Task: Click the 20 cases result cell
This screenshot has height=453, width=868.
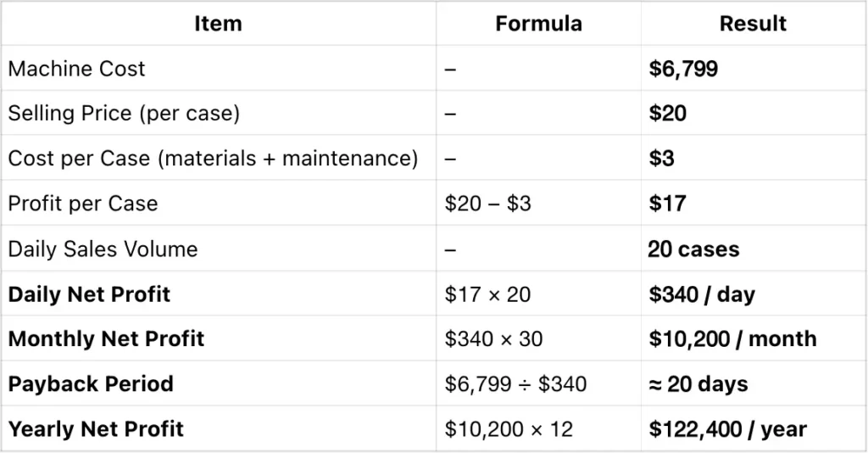Action: [x=693, y=249]
